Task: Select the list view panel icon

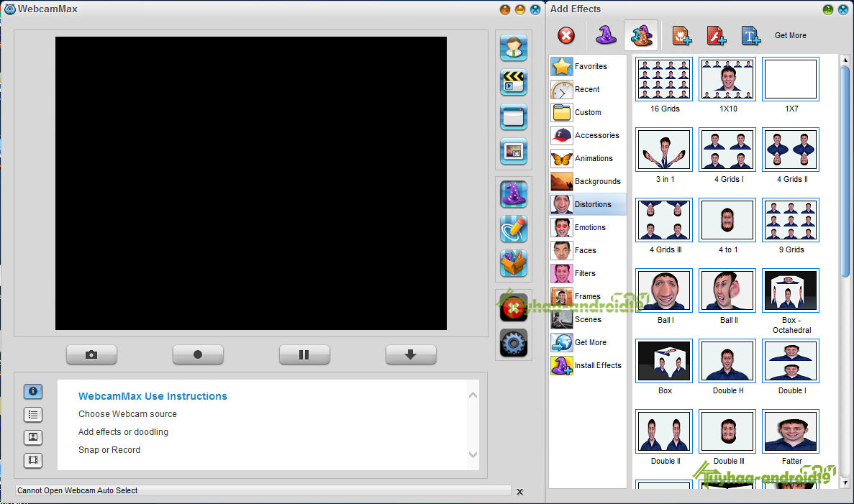Action: click(32, 414)
